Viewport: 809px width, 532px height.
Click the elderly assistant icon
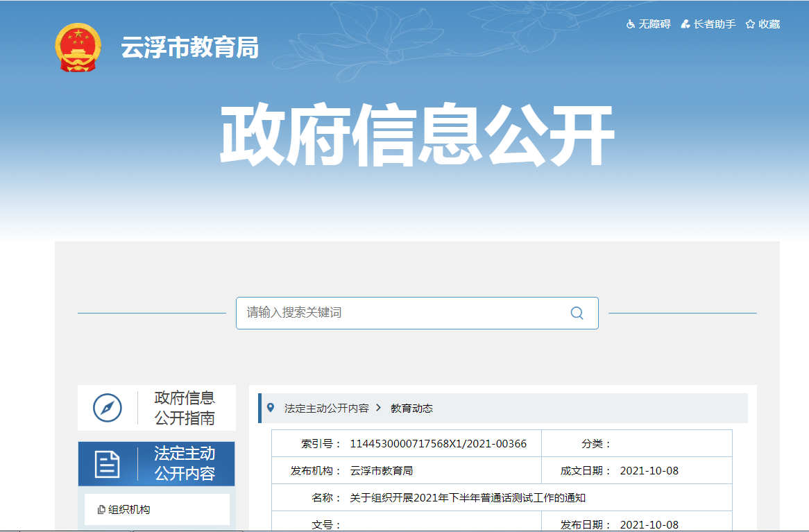pos(685,24)
